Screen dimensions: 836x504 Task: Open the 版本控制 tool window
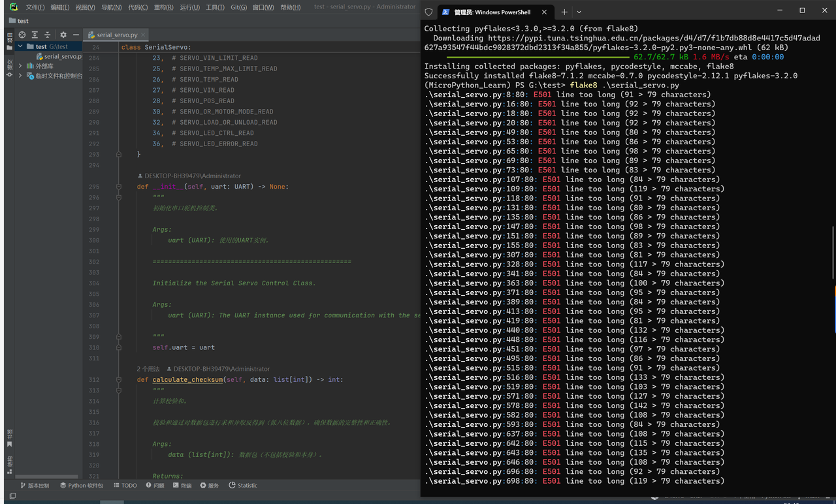coord(35,486)
